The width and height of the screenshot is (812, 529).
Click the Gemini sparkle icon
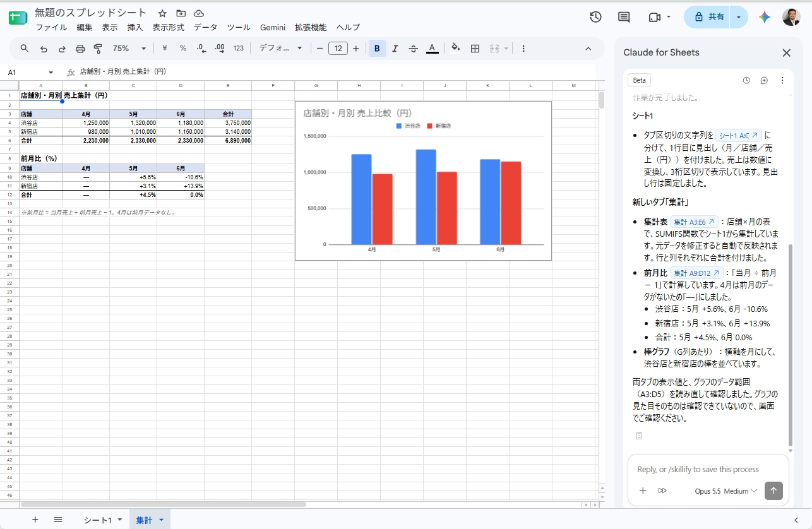(x=765, y=17)
